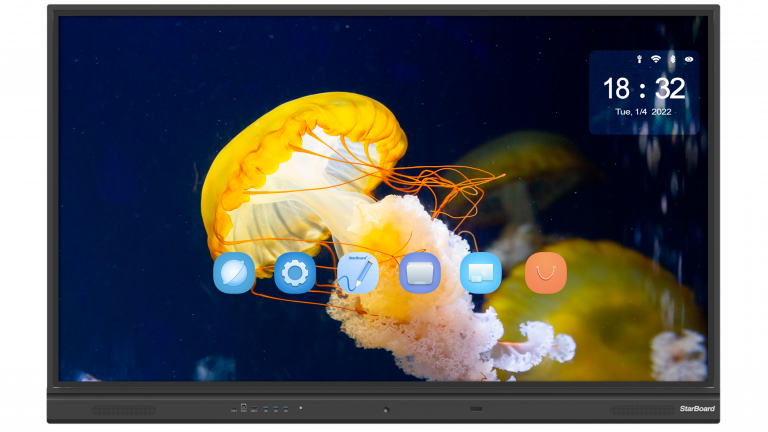This screenshot has width=768, height=432.
Task: Click the date Tue, 1/4 2022
Action: pos(643,112)
